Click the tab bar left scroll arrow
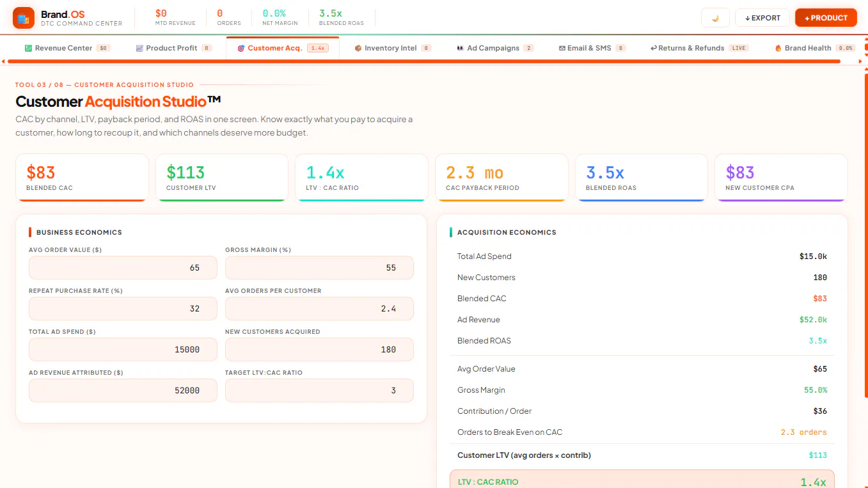Viewport: 868px width, 488px height. [x=4, y=61]
